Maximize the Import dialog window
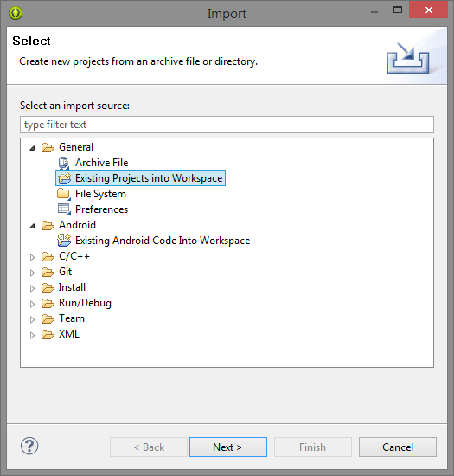454x476 pixels. point(398,10)
